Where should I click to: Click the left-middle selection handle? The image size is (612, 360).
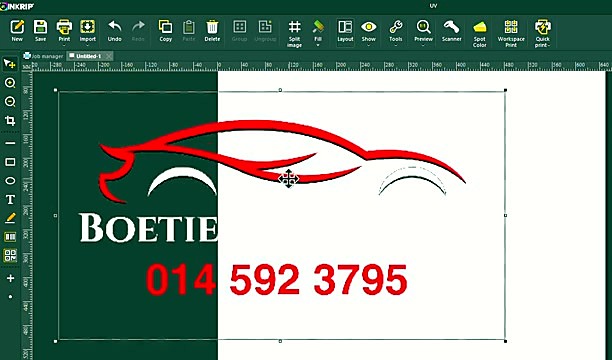55,216
